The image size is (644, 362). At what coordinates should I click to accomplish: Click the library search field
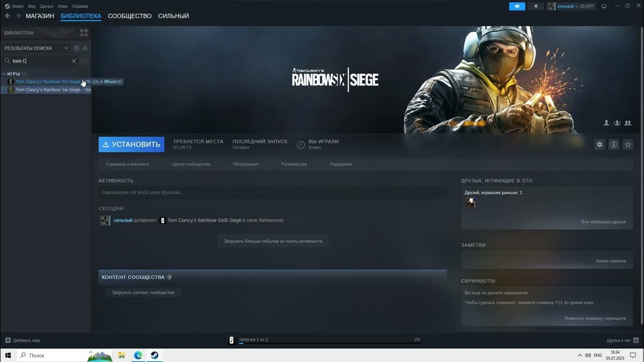(x=40, y=61)
